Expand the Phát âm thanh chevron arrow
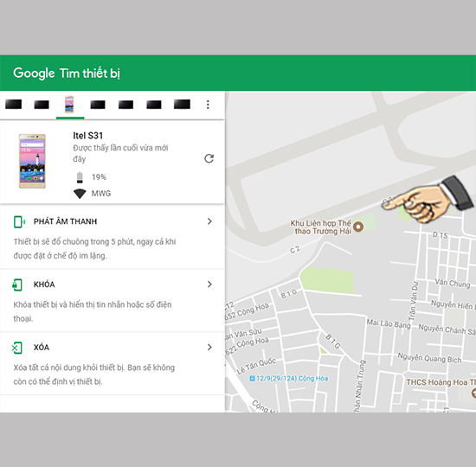Viewport: 476px width, 467px height. (209, 221)
